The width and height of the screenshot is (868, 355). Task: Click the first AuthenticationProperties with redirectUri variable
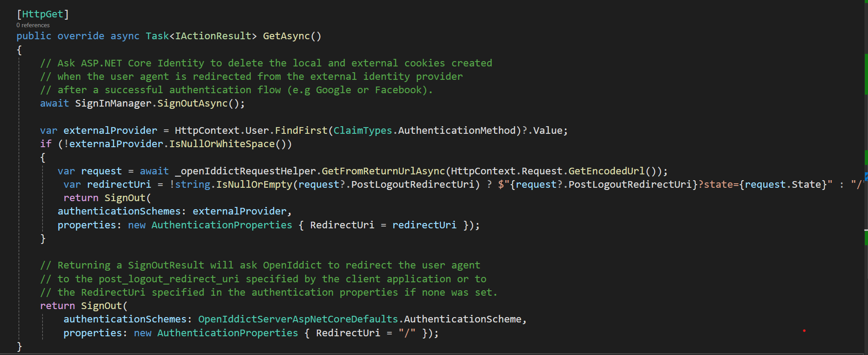(221, 225)
